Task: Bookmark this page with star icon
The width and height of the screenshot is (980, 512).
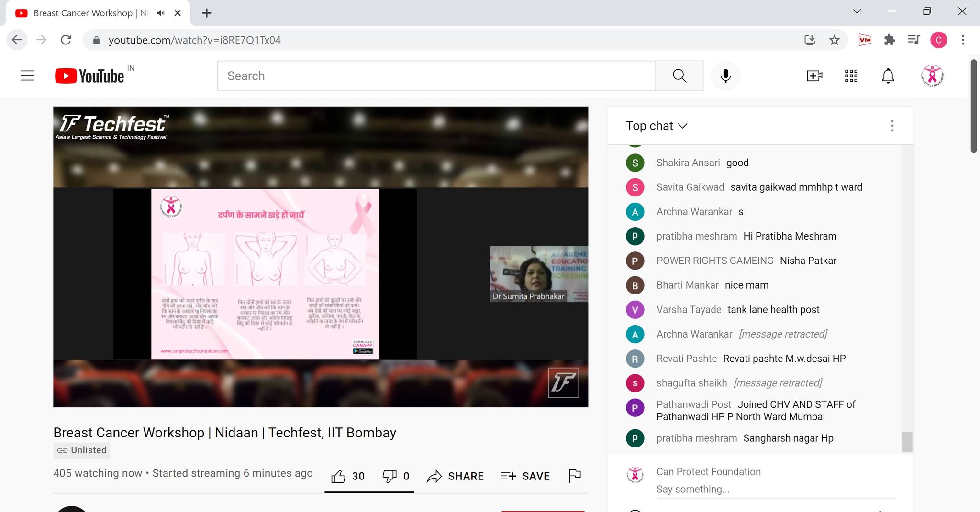Action: pos(835,40)
